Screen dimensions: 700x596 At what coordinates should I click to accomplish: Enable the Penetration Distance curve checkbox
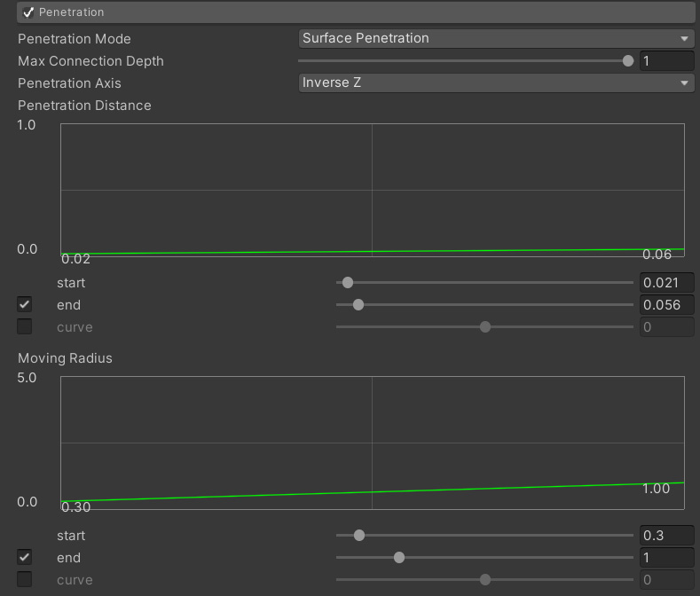point(25,326)
